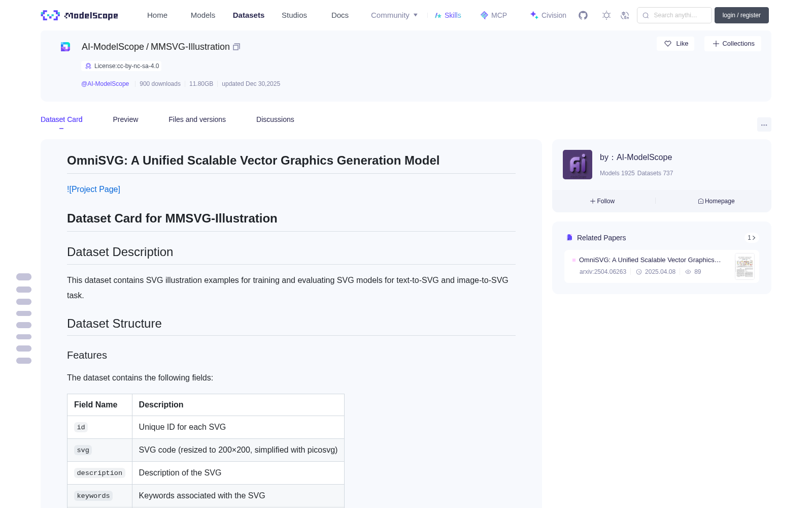
Task: Switch to the Dataset Card tab
Action: (x=61, y=119)
